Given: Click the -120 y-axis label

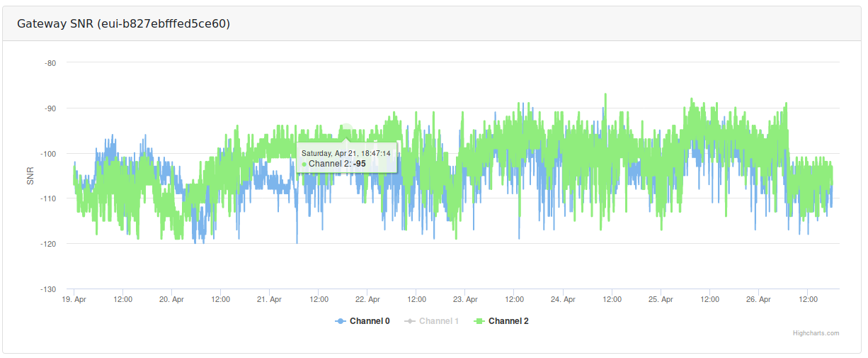Looking at the screenshot, I should 48,244.
